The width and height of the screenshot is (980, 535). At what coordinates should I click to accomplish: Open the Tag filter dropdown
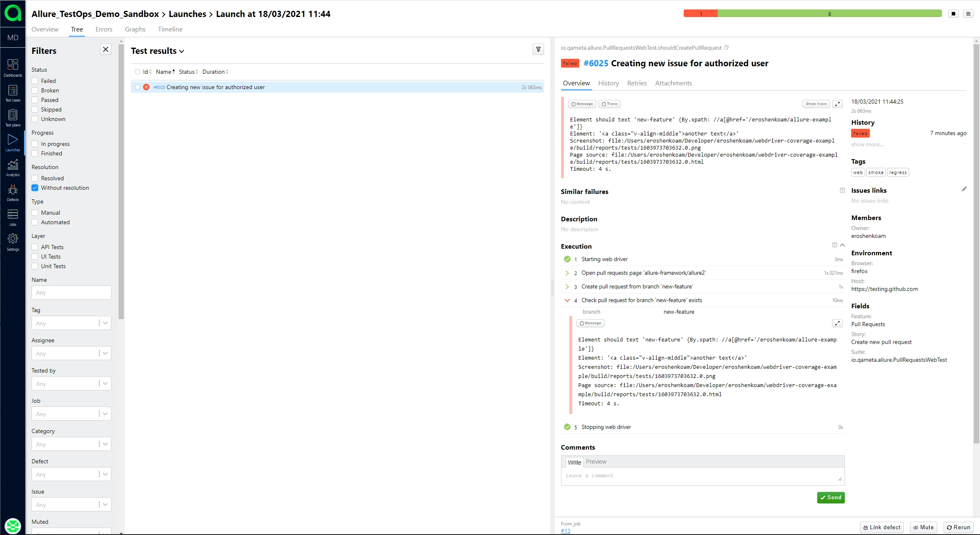tap(105, 323)
